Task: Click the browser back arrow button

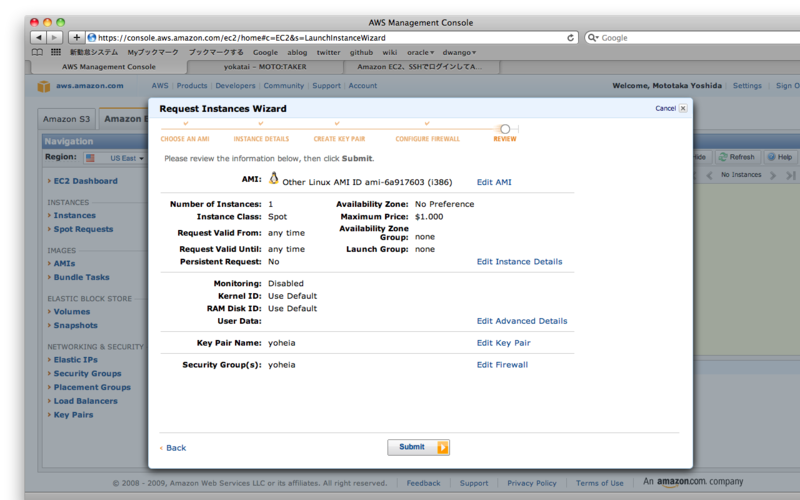Action: (x=38, y=37)
